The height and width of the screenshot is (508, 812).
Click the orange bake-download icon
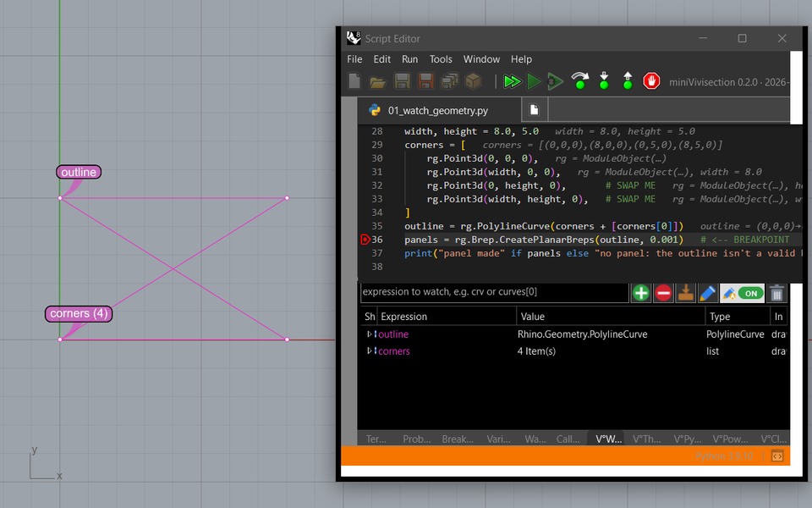point(686,293)
